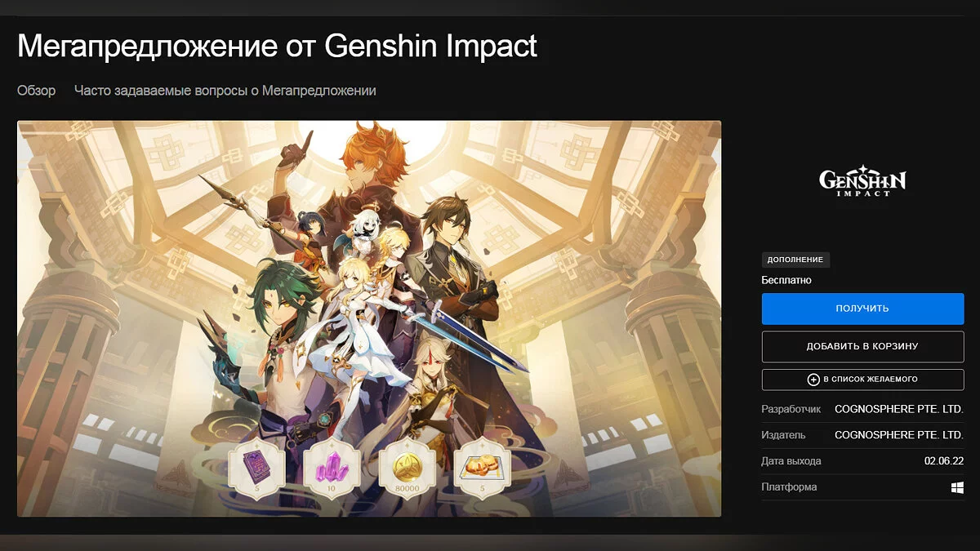
Task: Click the main Genshin key art image
Action: click(x=369, y=318)
